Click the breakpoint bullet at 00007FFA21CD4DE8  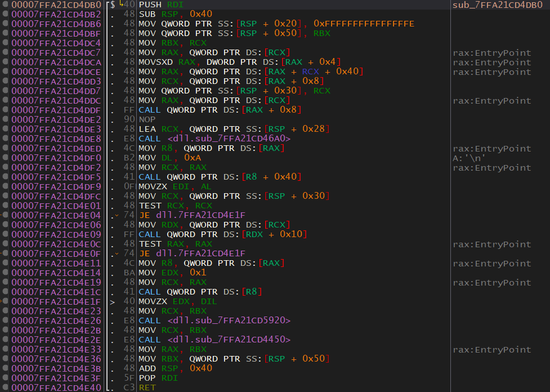tap(6, 139)
